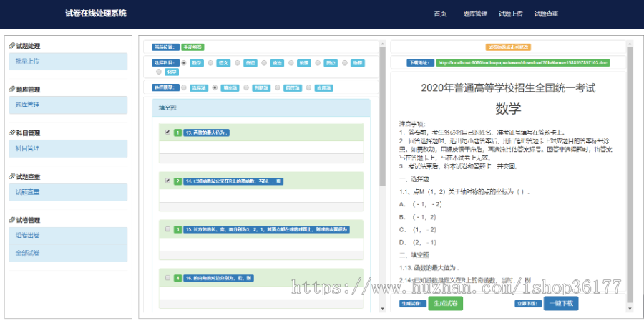Viewport: 644px width, 321px height.
Task: Select the 政治 subject radio button
Action: [264, 63]
